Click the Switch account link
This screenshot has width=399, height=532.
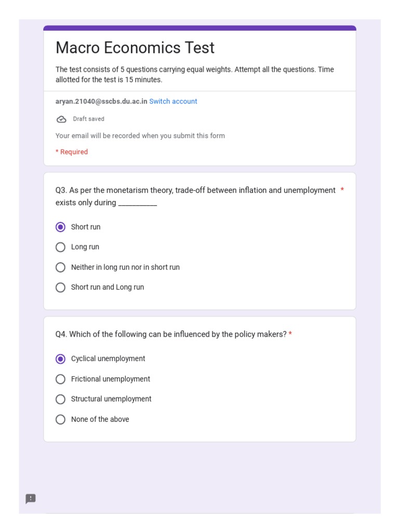tap(173, 102)
